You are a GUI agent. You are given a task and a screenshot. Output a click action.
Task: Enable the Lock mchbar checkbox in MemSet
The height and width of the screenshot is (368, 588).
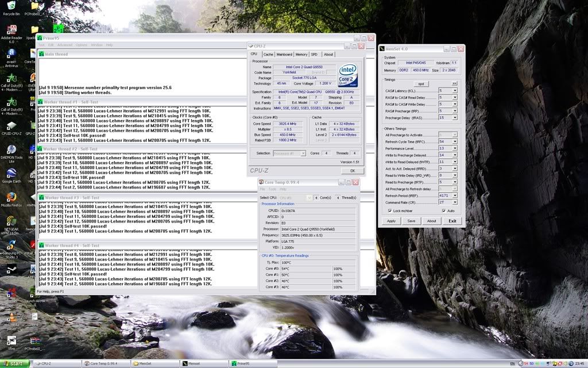[390, 210]
